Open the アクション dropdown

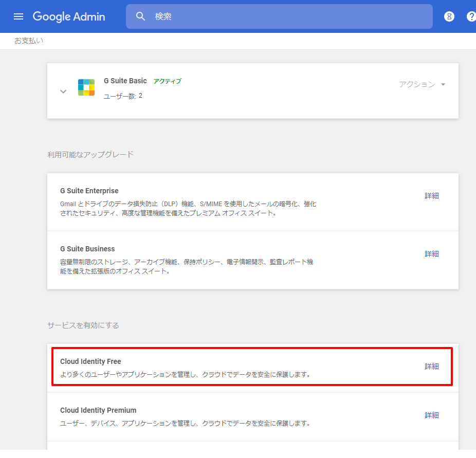422,84
